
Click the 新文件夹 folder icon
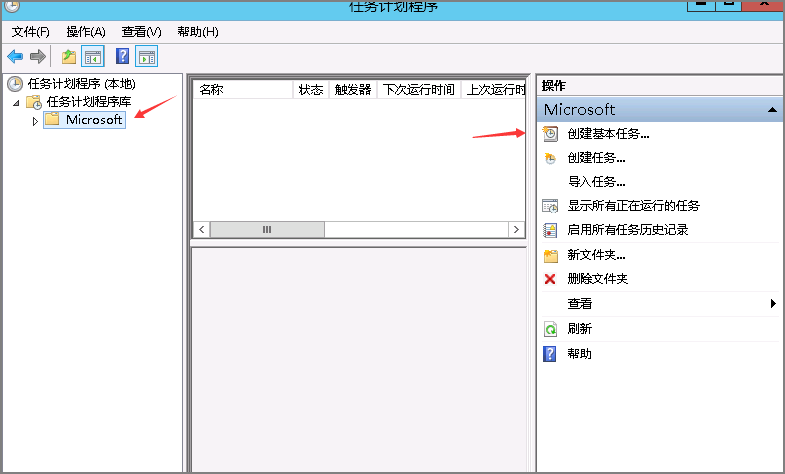(x=551, y=256)
